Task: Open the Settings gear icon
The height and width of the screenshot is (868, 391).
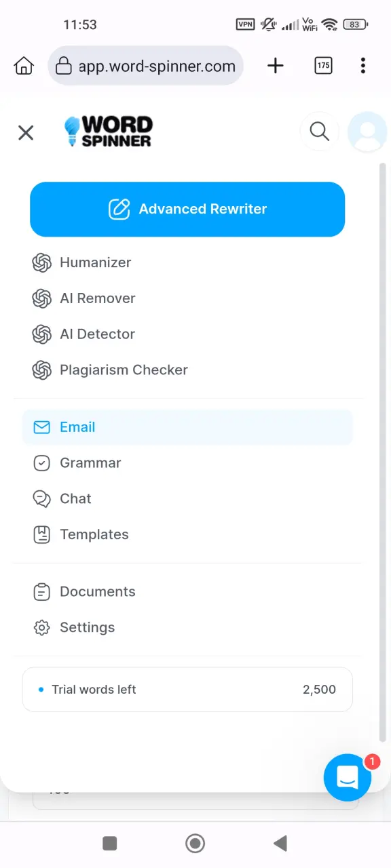Action: (42, 628)
